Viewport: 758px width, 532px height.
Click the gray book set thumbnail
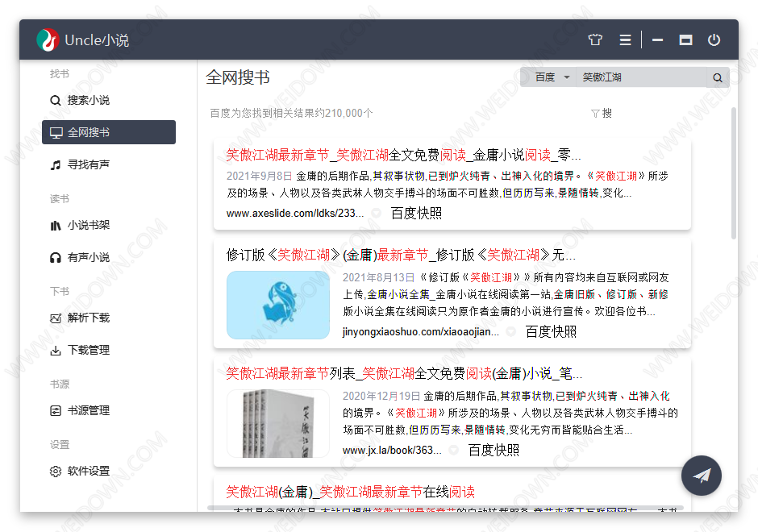point(278,424)
